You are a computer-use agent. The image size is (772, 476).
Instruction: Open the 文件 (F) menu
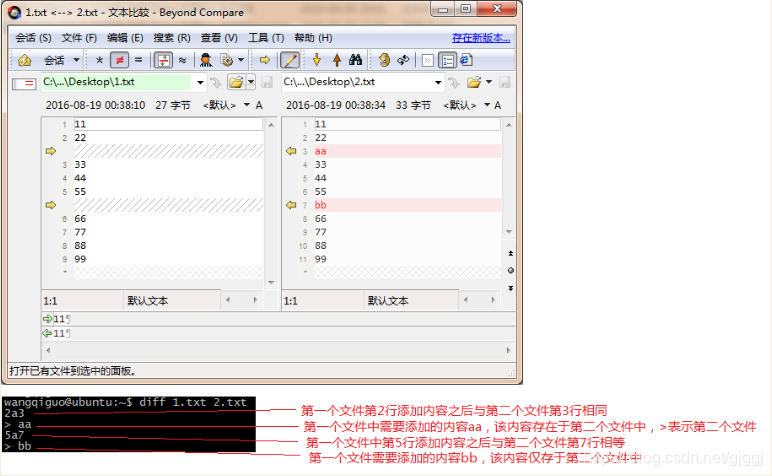[79, 38]
